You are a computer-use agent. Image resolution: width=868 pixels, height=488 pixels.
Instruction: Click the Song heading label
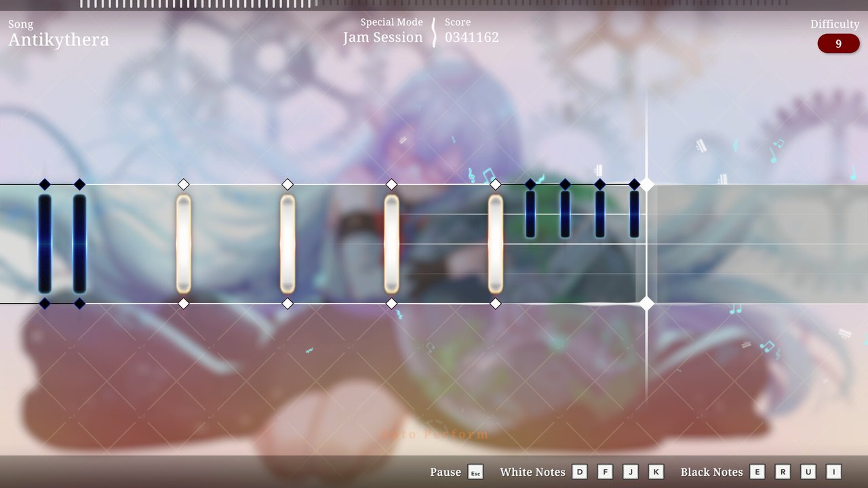[x=20, y=24]
